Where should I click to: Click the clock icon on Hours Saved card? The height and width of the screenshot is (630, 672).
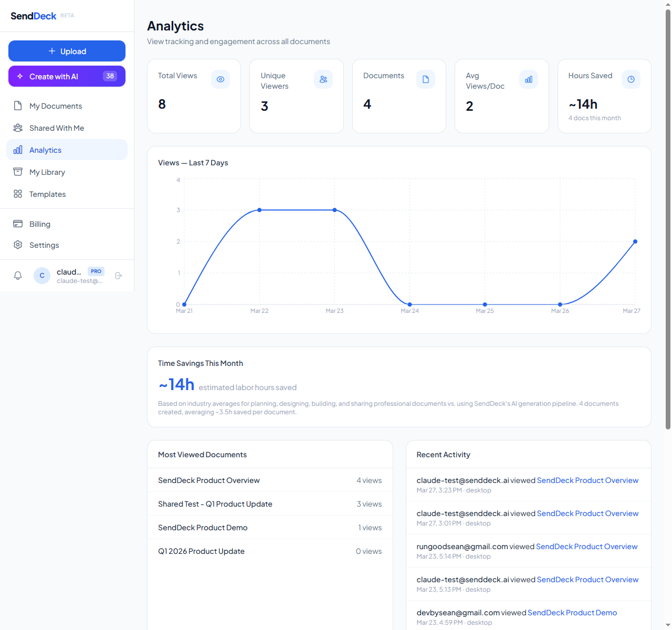631,79
